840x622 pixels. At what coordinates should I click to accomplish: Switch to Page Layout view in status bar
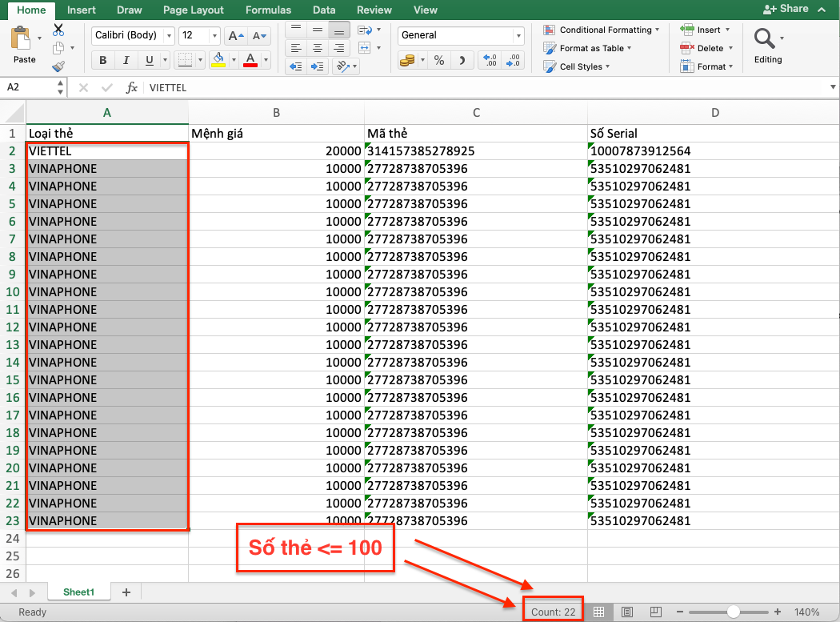(x=627, y=612)
